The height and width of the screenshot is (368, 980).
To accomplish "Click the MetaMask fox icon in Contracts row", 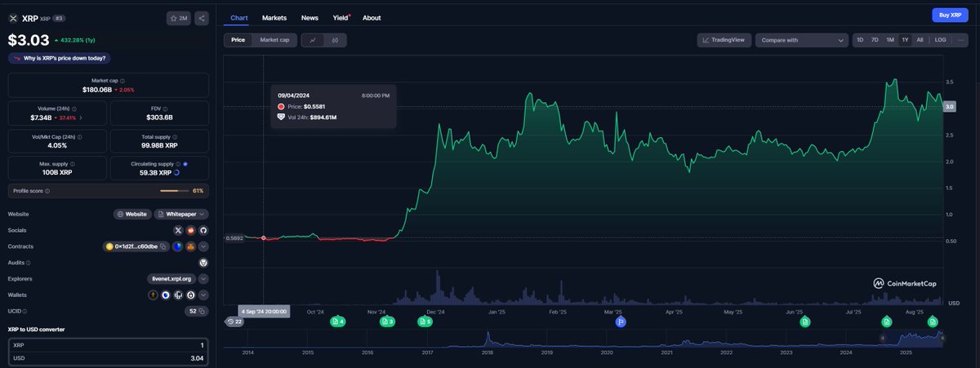I will [190, 246].
